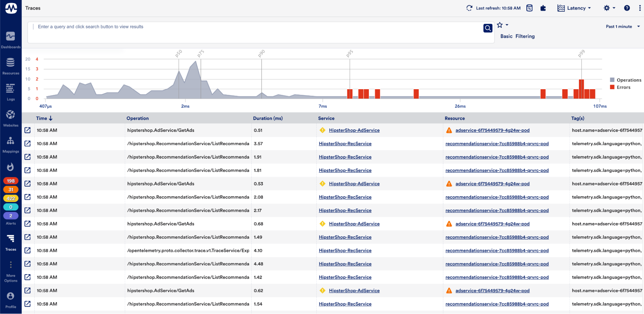
Task: Click the help question mark icon
Action: point(627,8)
